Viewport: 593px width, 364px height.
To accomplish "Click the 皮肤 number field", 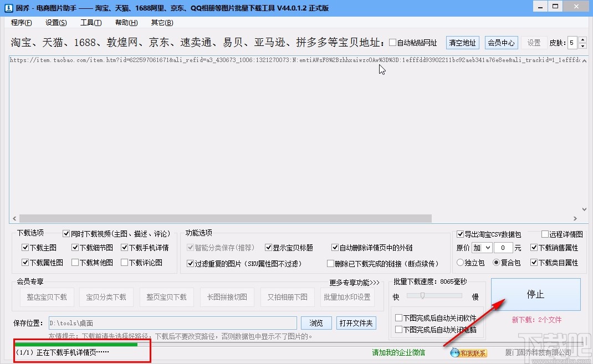I will tap(573, 43).
